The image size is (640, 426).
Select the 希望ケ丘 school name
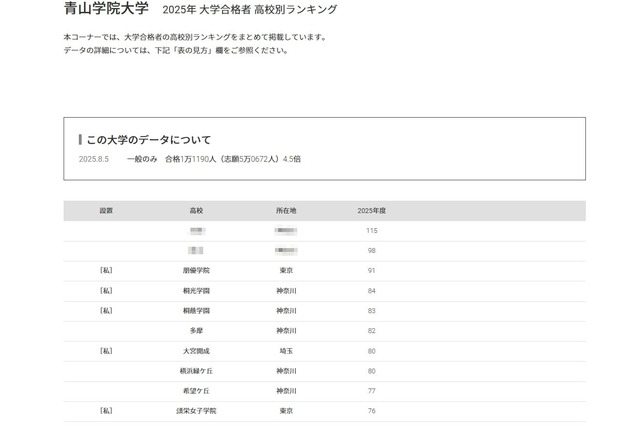196,391
